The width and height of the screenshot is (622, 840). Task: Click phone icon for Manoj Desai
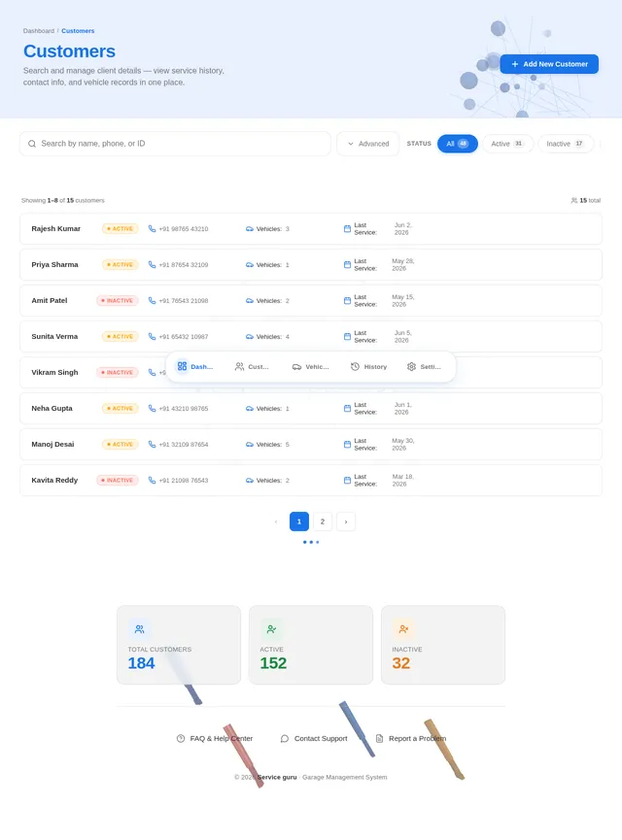[x=152, y=444]
